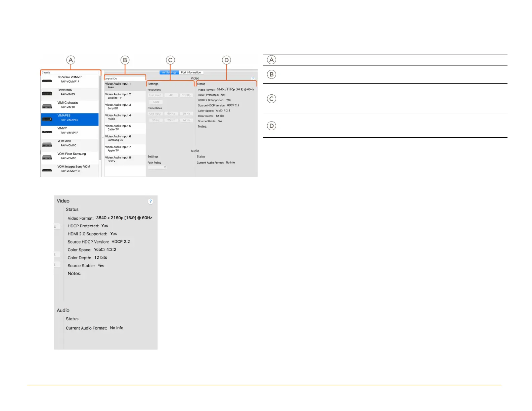Click the PAV-VOMVP1C model label
The height and width of the screenshot is (411, 532).
point(70,171)
